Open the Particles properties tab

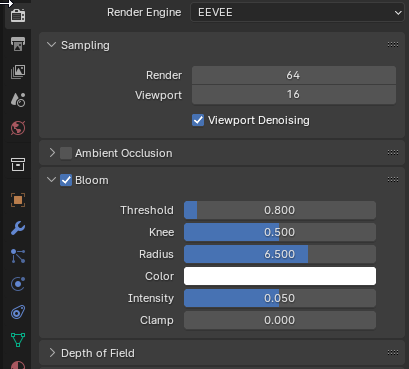(x=18, y=256)
